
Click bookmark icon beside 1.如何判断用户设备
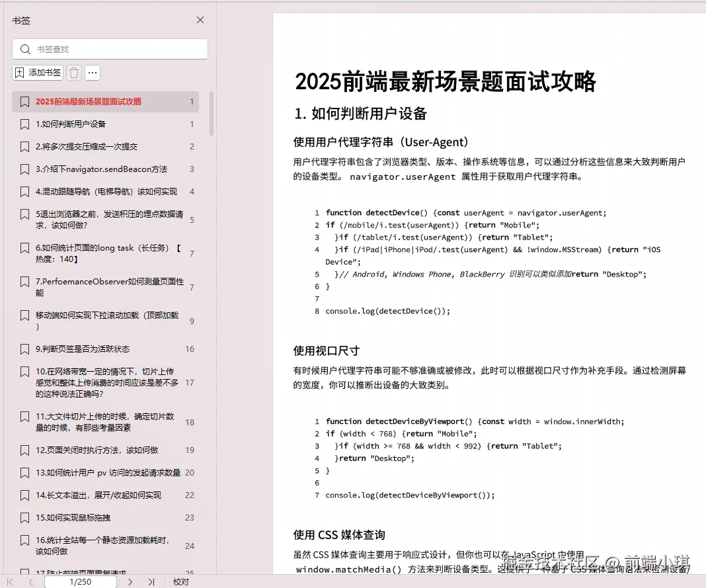click(x=24, y=124)
